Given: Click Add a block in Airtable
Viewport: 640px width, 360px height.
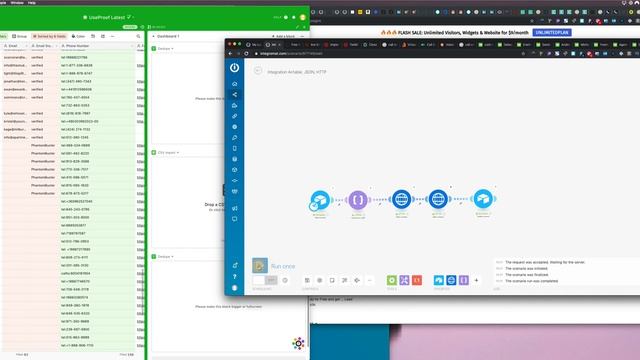Looking at the screenshot, I should (x=283, y=36).
